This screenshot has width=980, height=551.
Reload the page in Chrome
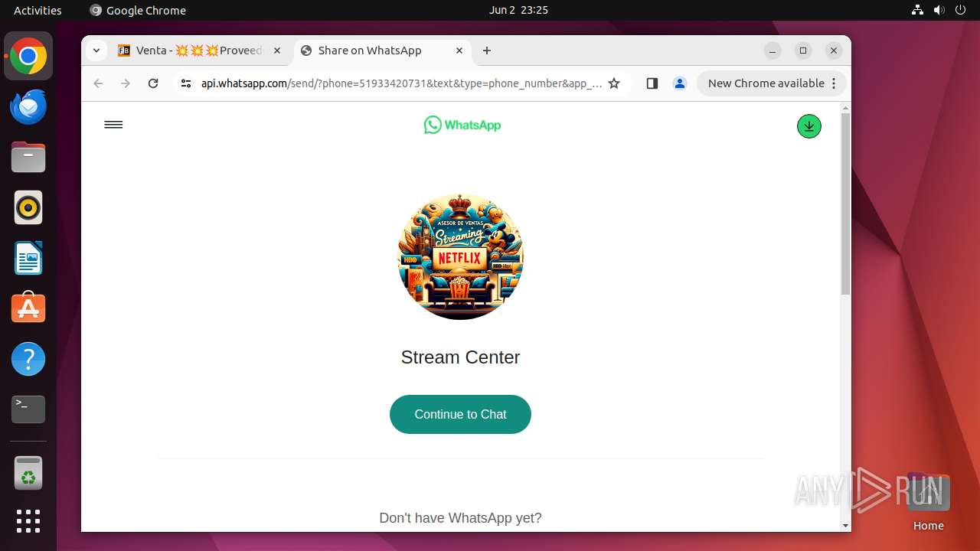[x=153, y=83]
